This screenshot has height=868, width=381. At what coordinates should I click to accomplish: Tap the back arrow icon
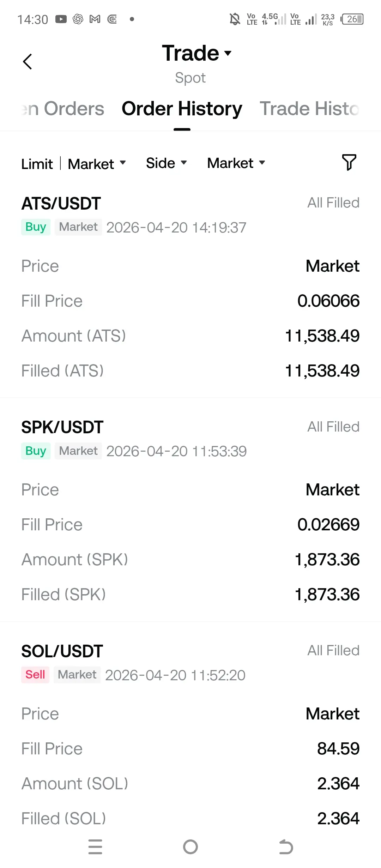tap(28, 62)
